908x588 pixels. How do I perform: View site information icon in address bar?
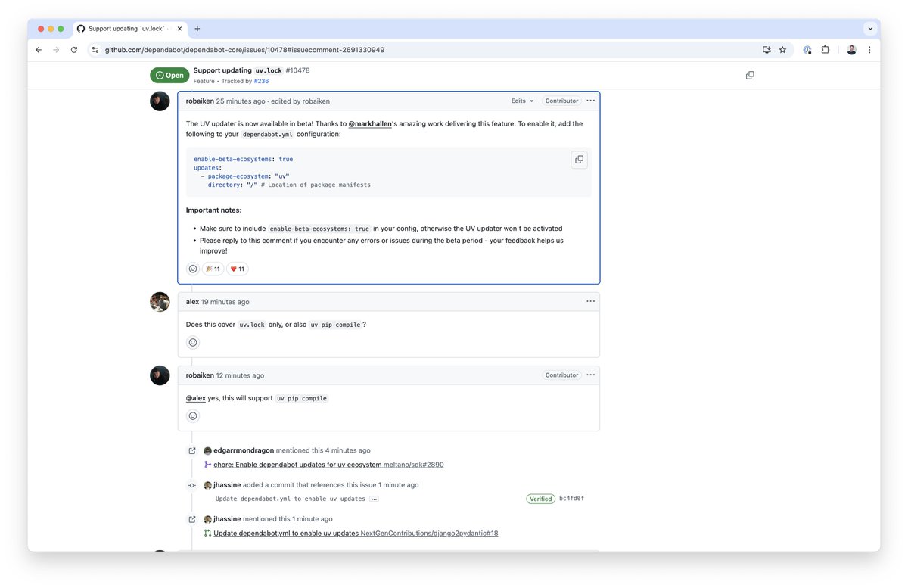pyautogui.click(x=95, y=50)
